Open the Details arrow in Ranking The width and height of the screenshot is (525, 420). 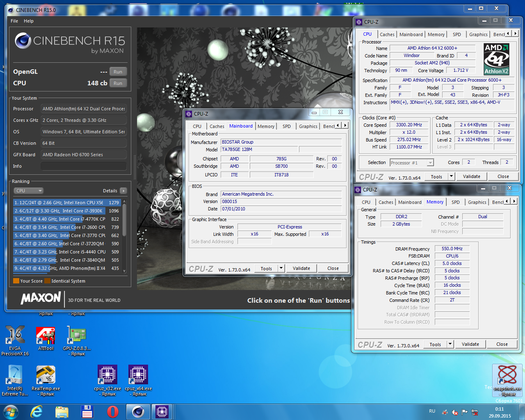tap(123, 191)
